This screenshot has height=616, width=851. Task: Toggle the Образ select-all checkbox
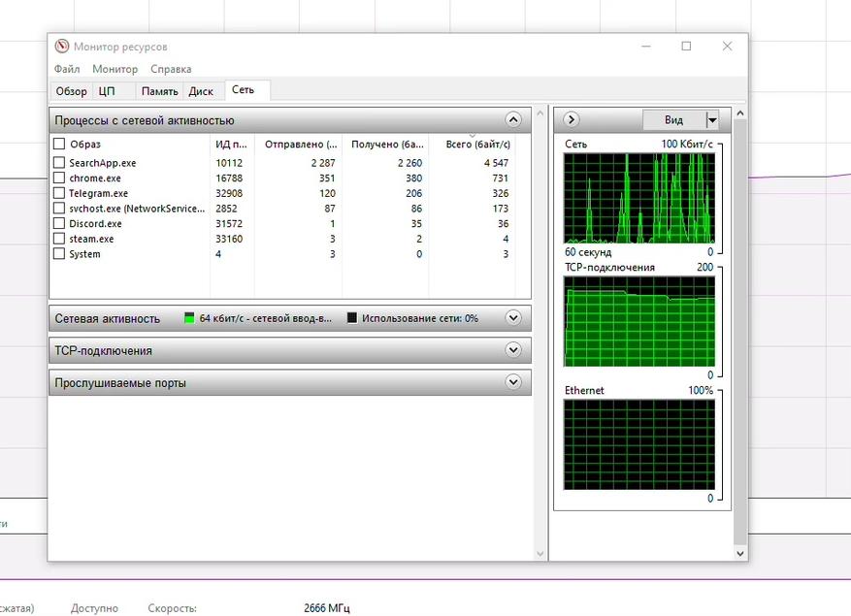(59, 144)
